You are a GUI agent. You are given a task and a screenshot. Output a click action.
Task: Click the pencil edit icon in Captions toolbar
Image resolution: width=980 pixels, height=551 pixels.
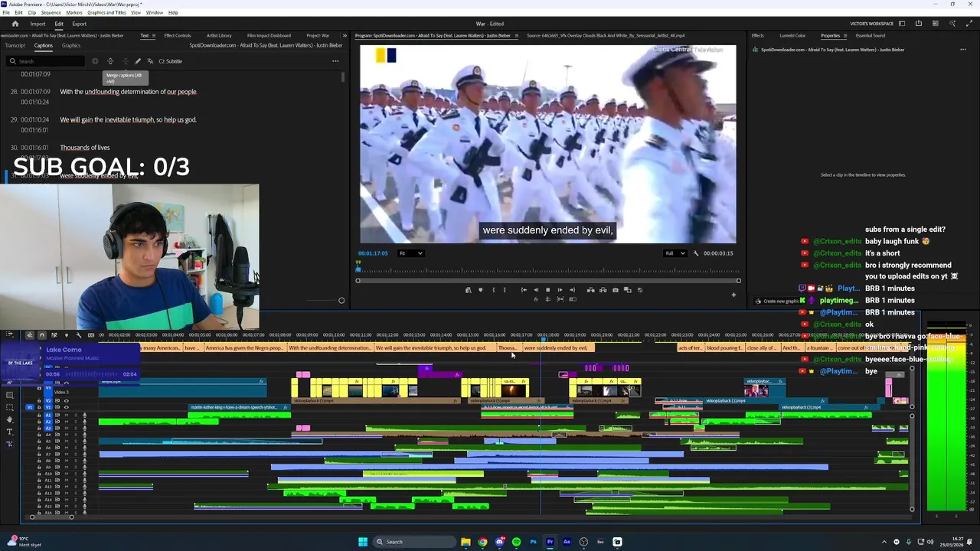(x=138, y=61)
